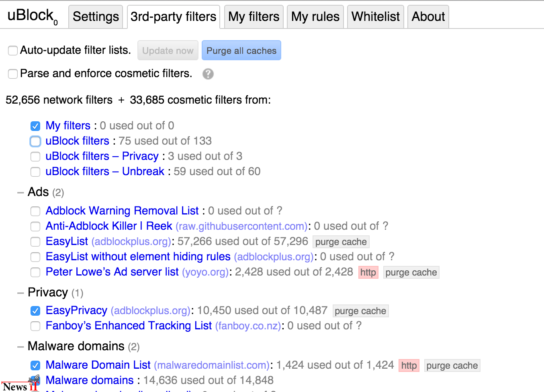Visit the fanboy.co.nz source link
Image resolution: width=544 pixels, height=392 pixels.
coord(248,326)
